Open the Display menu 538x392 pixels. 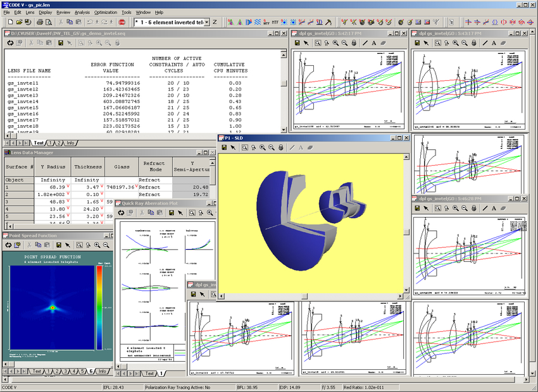(46, 13)
